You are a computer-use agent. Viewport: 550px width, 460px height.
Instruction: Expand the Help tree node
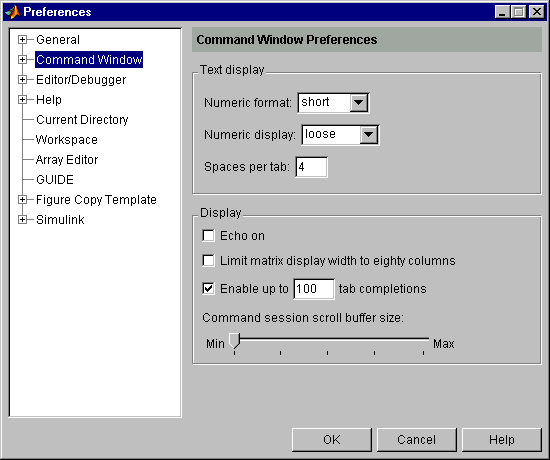click(22, 100)
